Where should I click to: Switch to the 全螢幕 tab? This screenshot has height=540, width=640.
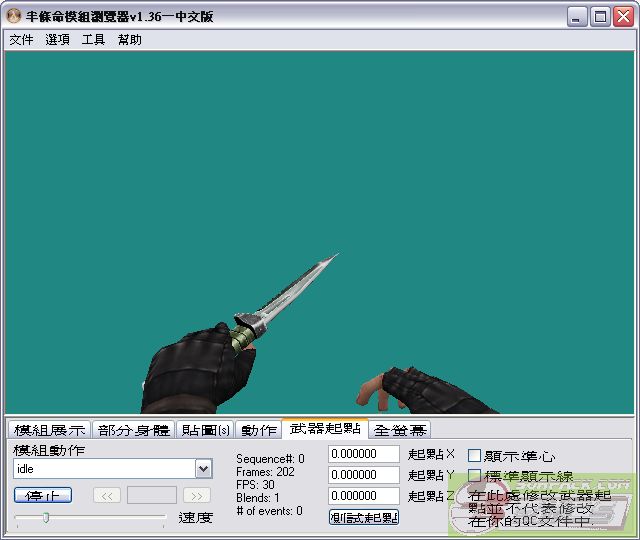tap(400, 430)
